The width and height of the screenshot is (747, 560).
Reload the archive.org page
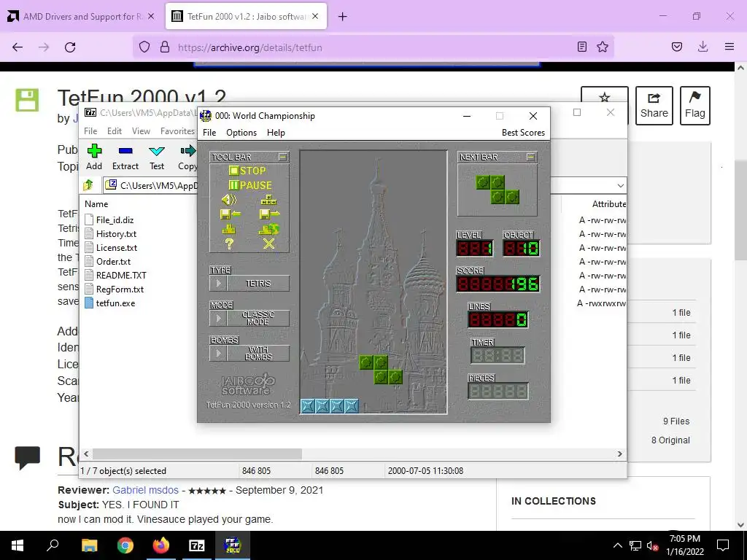(x=70, y=47)
